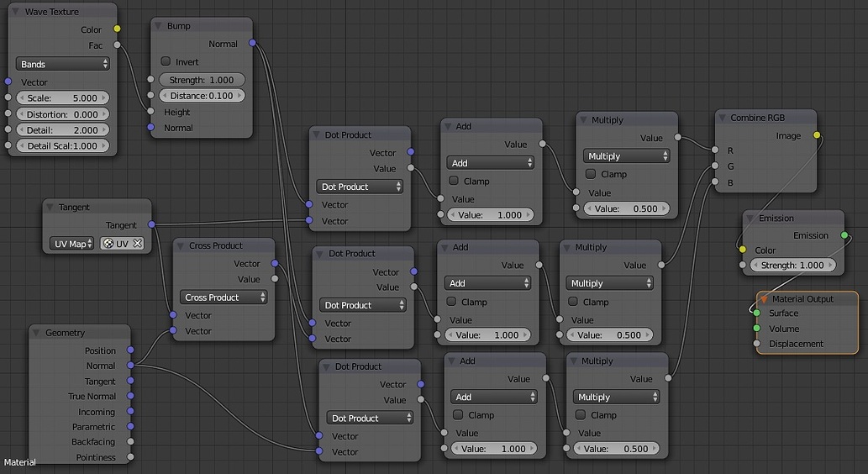Enable Clamp on Add node in G chain

pyautogui.click(x=451, y=301)
